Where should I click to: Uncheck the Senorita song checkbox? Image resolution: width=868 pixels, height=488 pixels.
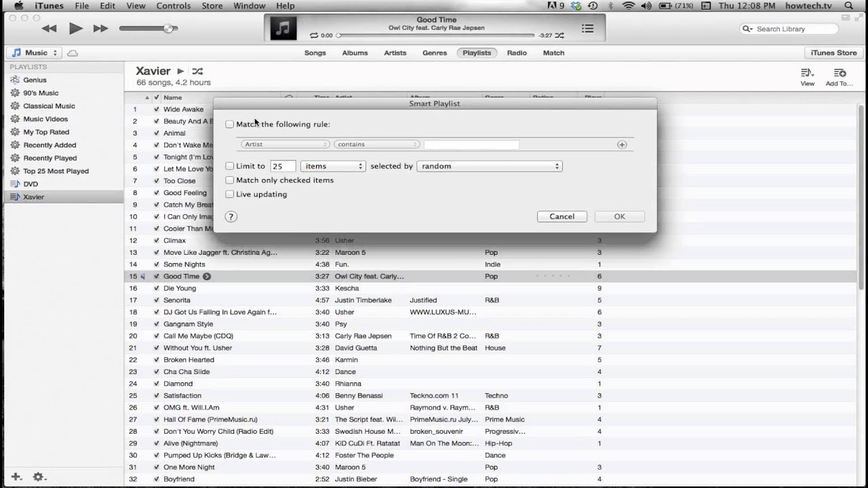[x=157, y=300]
